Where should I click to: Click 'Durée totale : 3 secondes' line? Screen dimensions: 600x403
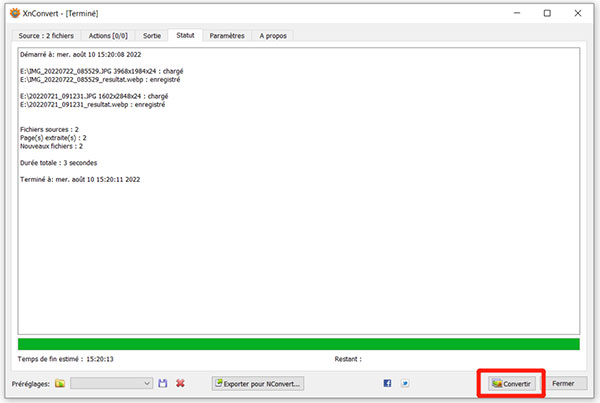click(59, 163)
